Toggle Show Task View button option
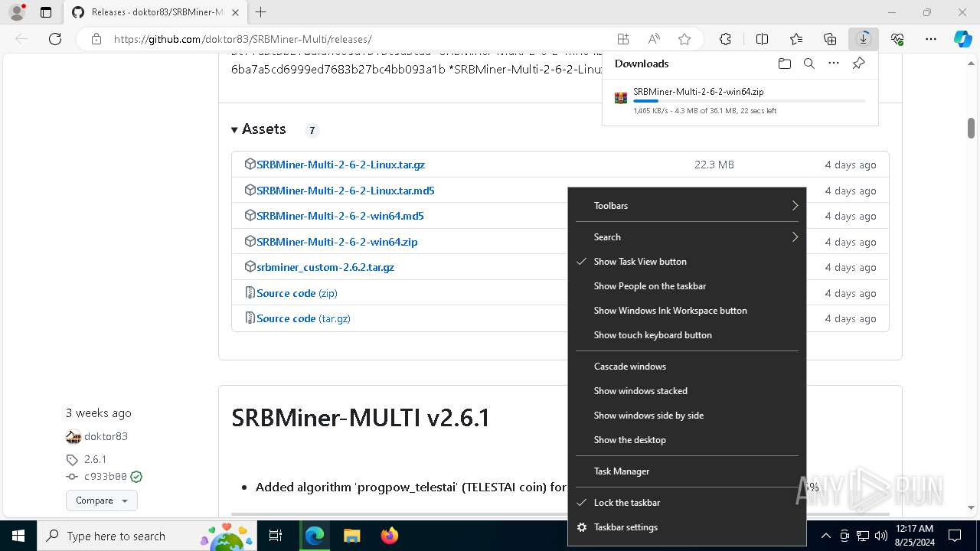 [687, 262]
